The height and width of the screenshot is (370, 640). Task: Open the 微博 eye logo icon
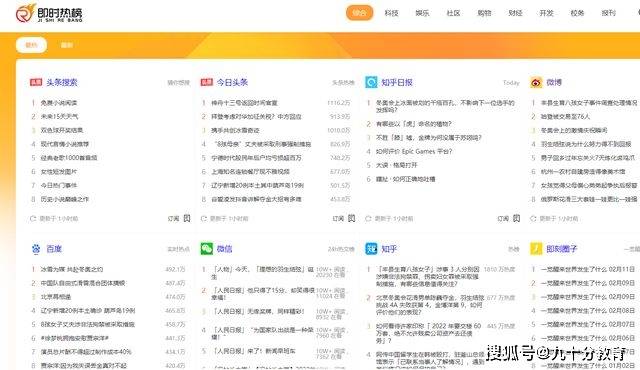click(536, 82)
